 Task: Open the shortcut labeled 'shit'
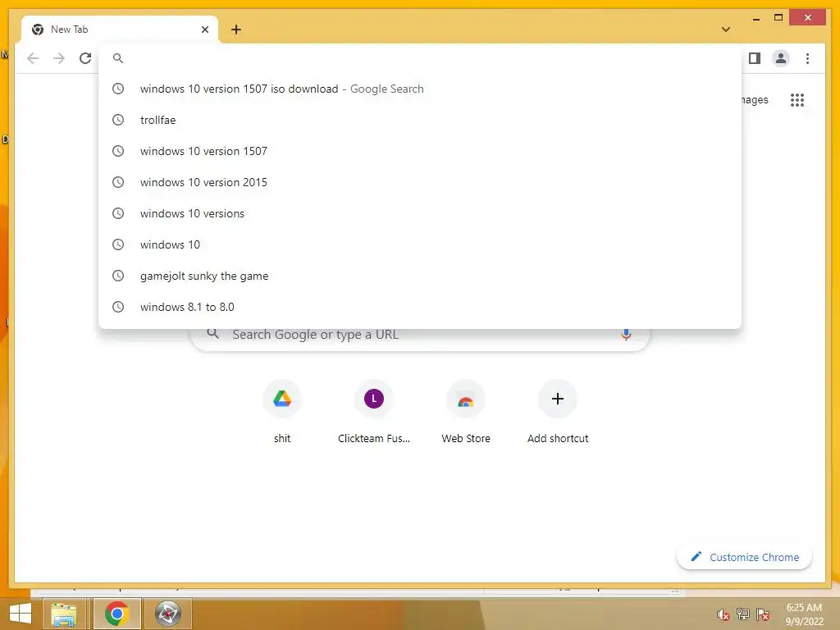pyautogui.click(x=282, y=412)
